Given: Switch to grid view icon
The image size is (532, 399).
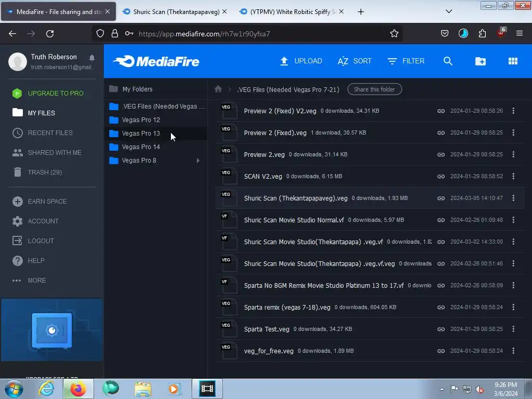Looking at the screenshot, I should click(513, 61).
